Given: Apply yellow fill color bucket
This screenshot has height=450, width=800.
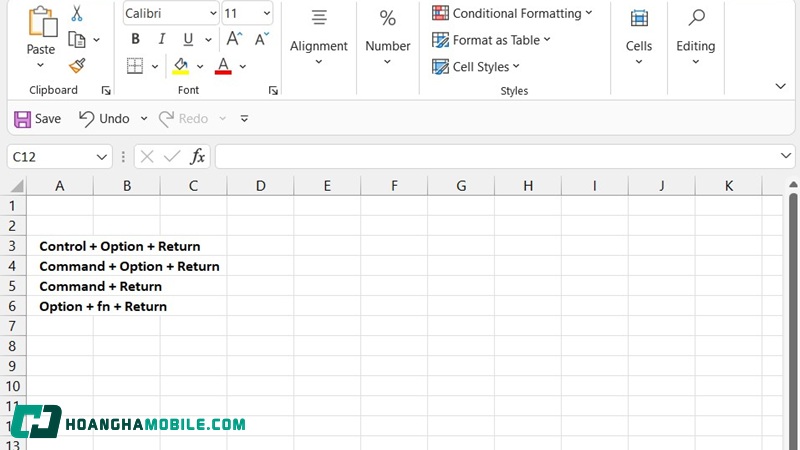Looking at the screenshot, I should (x=181, y=66).
